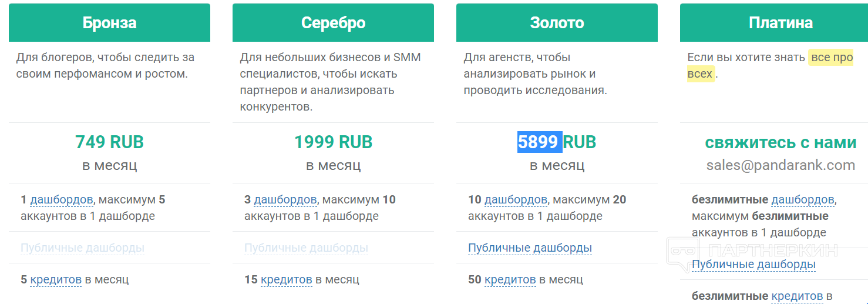Click the sales@pandarank.com email address
The image size is (868, 304).
pyautogui.click(x=780, y=165)
